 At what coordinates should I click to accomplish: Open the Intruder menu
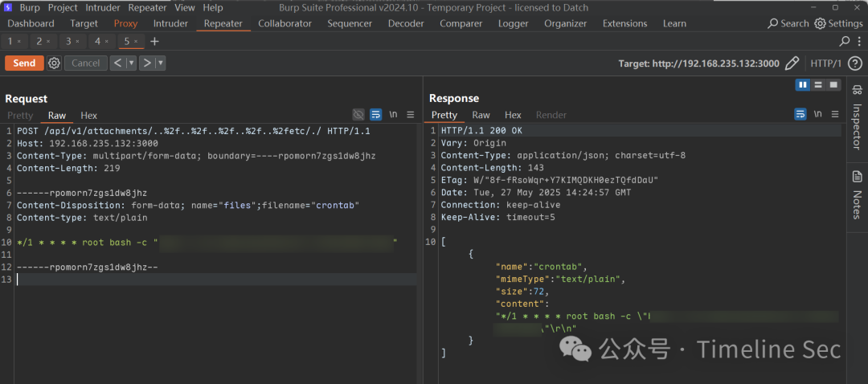pyautogui.click(x=103, y=8)
